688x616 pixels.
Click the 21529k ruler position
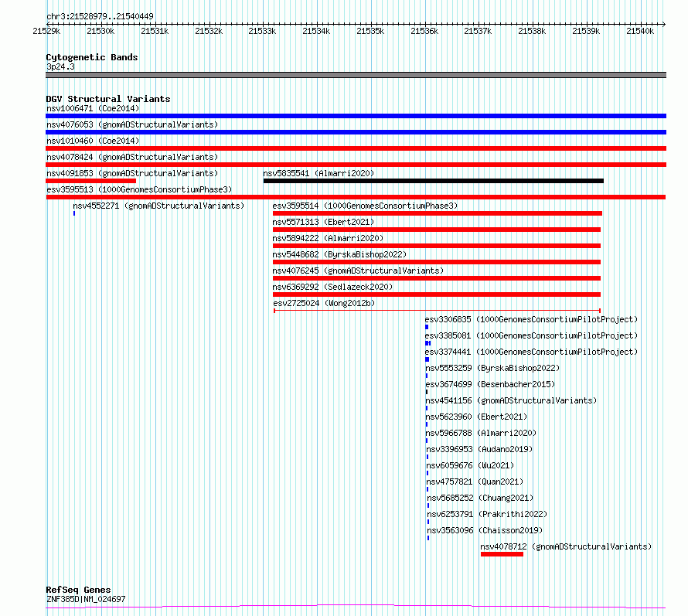(x=46, y=31)
